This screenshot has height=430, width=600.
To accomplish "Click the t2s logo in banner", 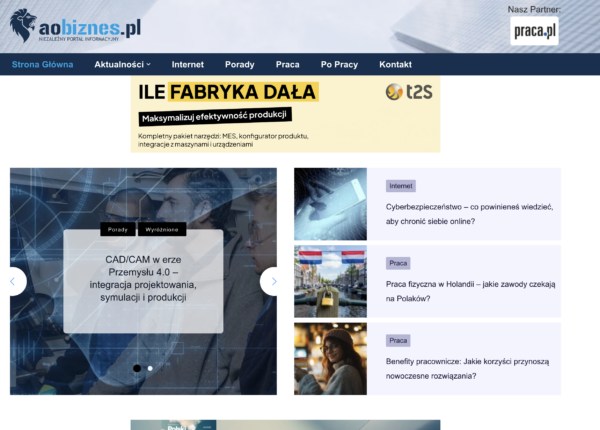I will coord(407,92).
